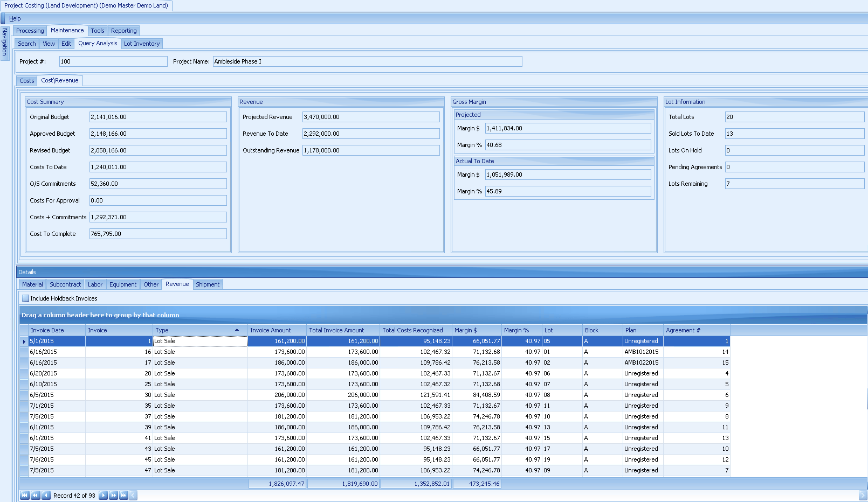
Task: Click inside the Project # field
Action: tap(113, 61)
